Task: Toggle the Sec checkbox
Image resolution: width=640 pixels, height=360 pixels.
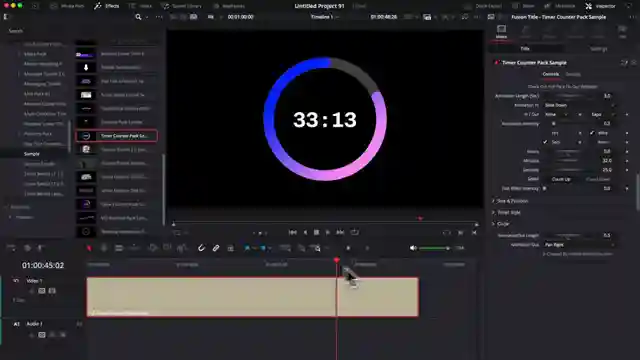Action: [x=545, y=142]
